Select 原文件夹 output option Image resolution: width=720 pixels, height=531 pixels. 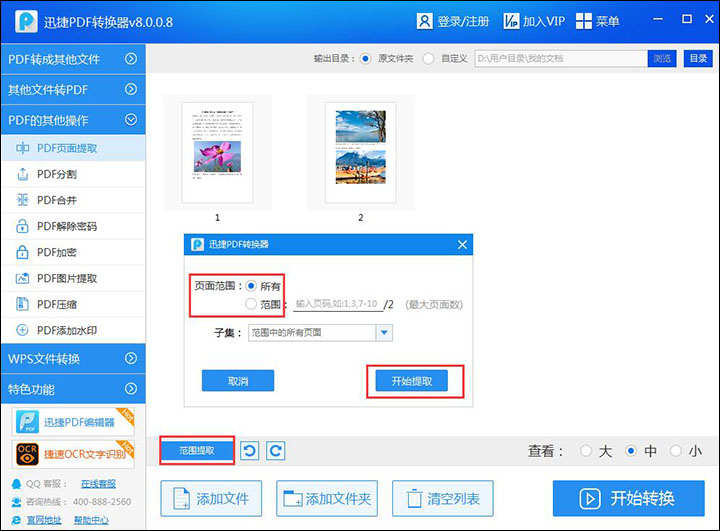[366, 59]
